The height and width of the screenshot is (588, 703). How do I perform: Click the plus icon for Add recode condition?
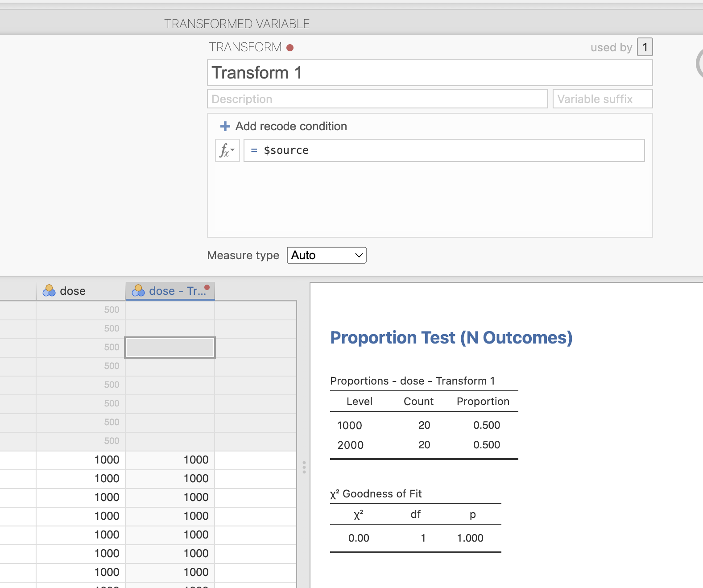click(225, 126)
